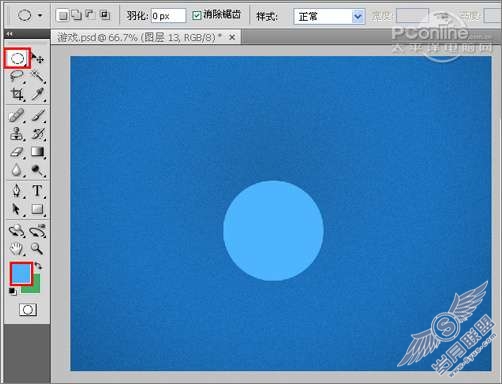Image resolution: width=502 pixels, height=384 pixels.
Task: Choose Subtract from Selection mode
Action: tap(90, 15)
